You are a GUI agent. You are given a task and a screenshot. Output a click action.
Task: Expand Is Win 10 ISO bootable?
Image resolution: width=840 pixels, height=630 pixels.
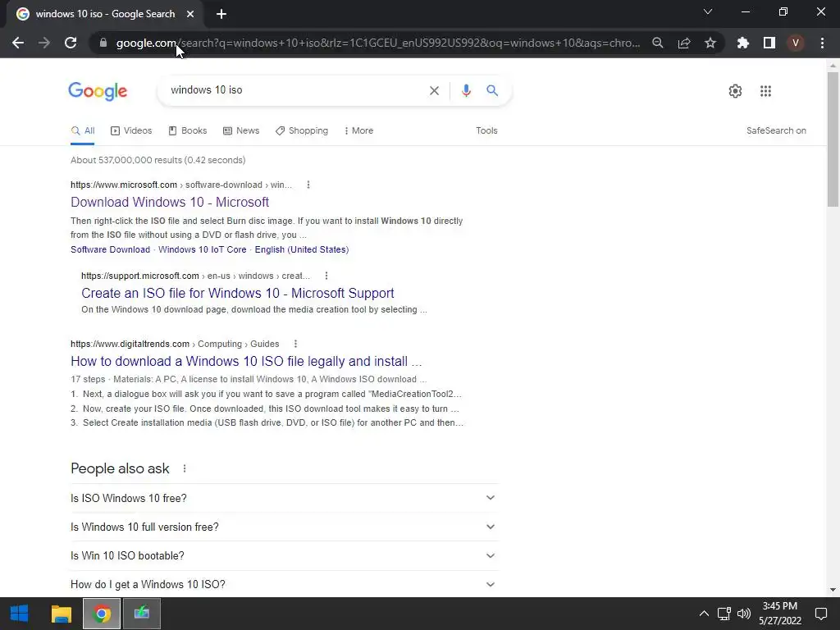[x=284, y=556]
